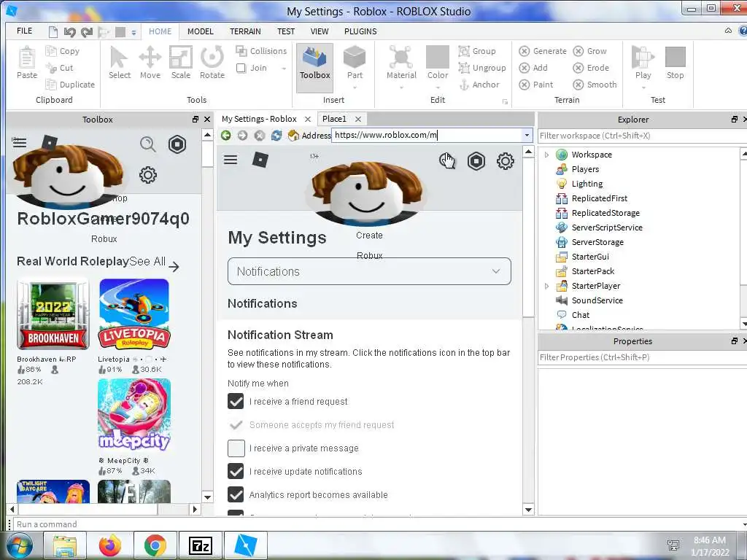Open the MeepCity game thumbnail
This screenshot has width=747, height=560.
pos(134,415)
